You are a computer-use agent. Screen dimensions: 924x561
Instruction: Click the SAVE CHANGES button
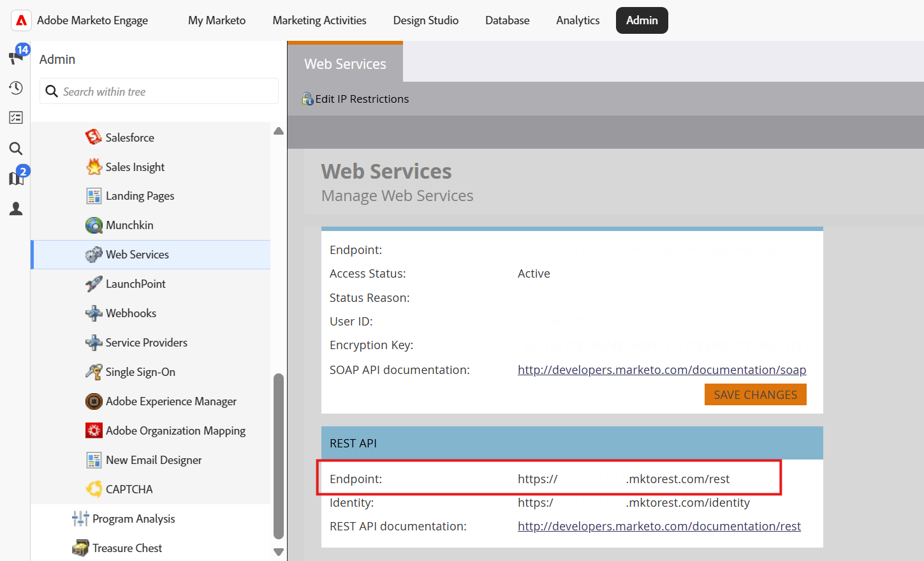(x=756, y=394)
